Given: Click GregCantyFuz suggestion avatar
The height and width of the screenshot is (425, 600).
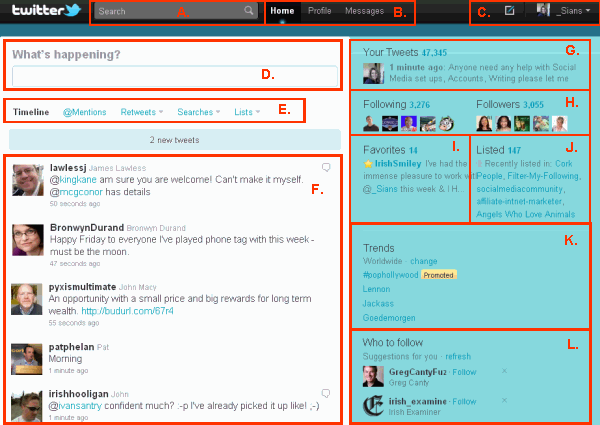Looking at the screenshot, I should [373, 376].
